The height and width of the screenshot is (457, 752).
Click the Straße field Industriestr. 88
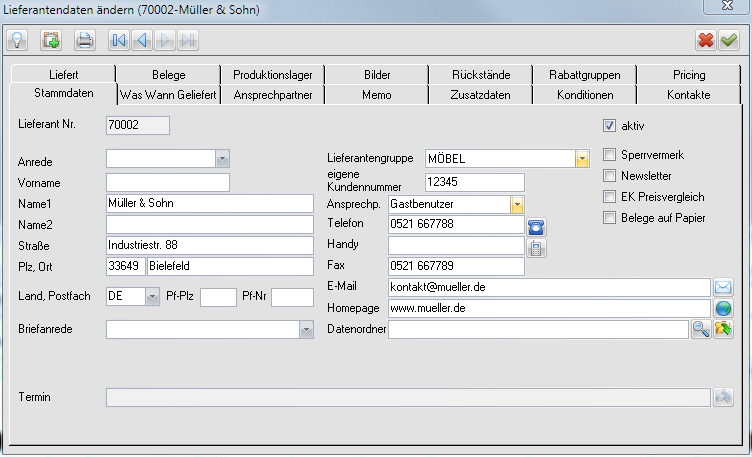(x=210, y=246)
